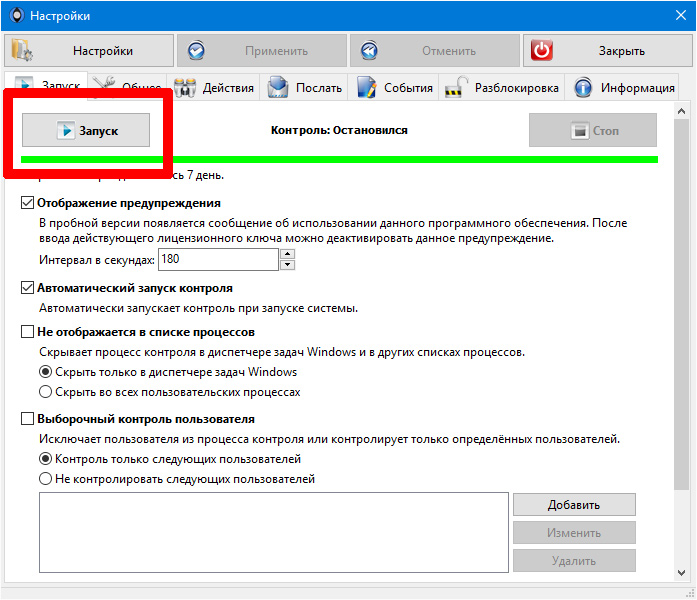The height and width of the screenshot is (600, 697).
Task: Click the folder icon on Настройки button
Action: (x=21, y=50)
